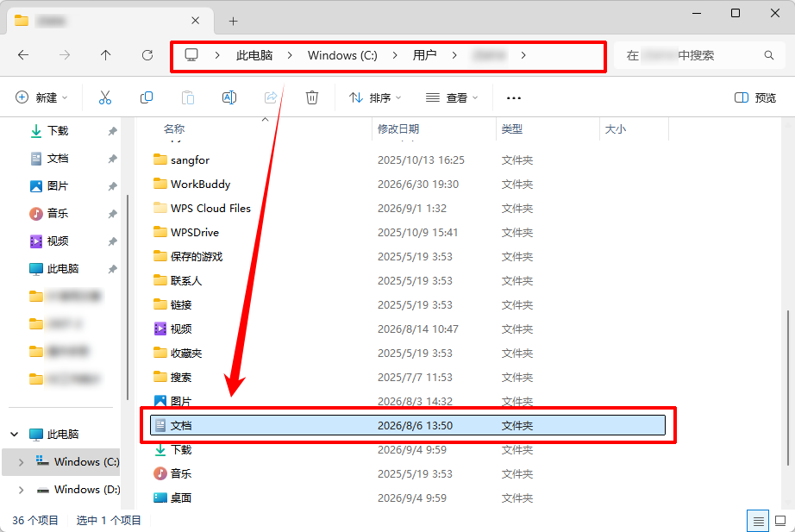795x532 pixels.
Task: Refresh the current folder view
Action: [x=147, y=55]
